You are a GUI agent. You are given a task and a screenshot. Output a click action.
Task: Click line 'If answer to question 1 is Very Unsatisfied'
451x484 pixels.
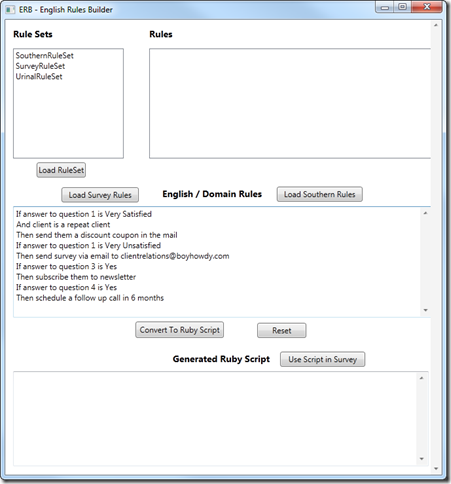tap(89, 246)
